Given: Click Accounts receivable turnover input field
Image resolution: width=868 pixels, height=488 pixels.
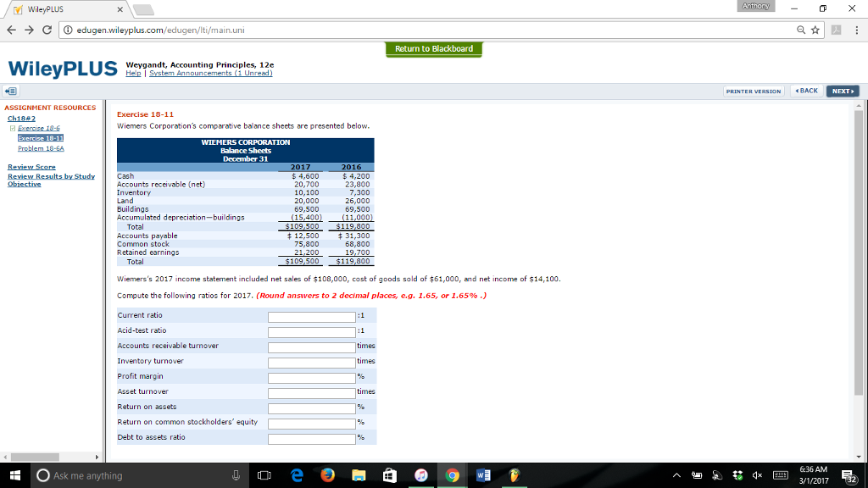Looking at the screenshot, I should 312,347.
